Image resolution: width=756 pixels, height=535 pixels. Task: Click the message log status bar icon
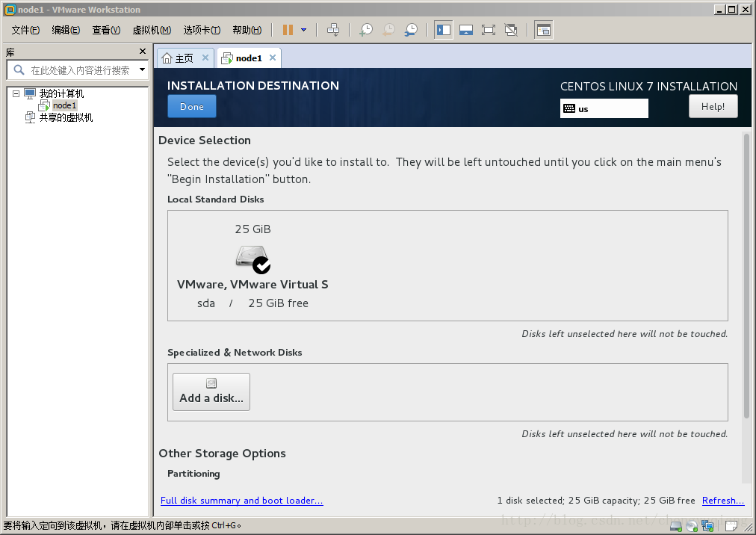point(731,525)
